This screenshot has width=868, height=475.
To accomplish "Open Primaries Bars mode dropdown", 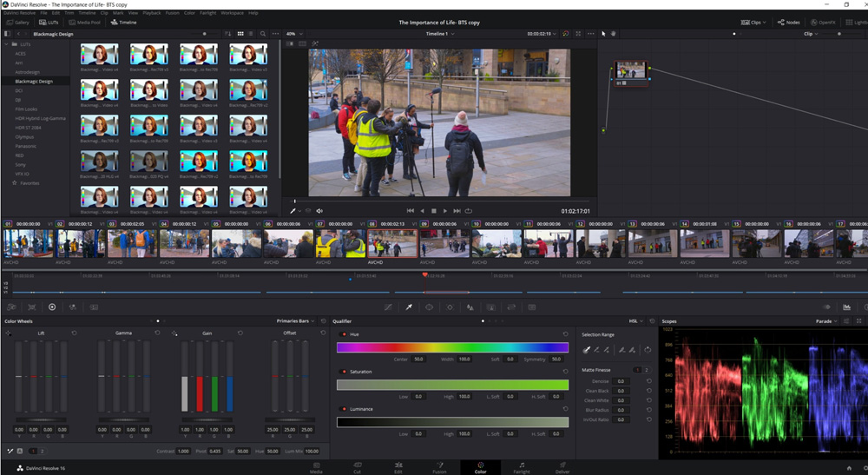I will click(296, 321).
